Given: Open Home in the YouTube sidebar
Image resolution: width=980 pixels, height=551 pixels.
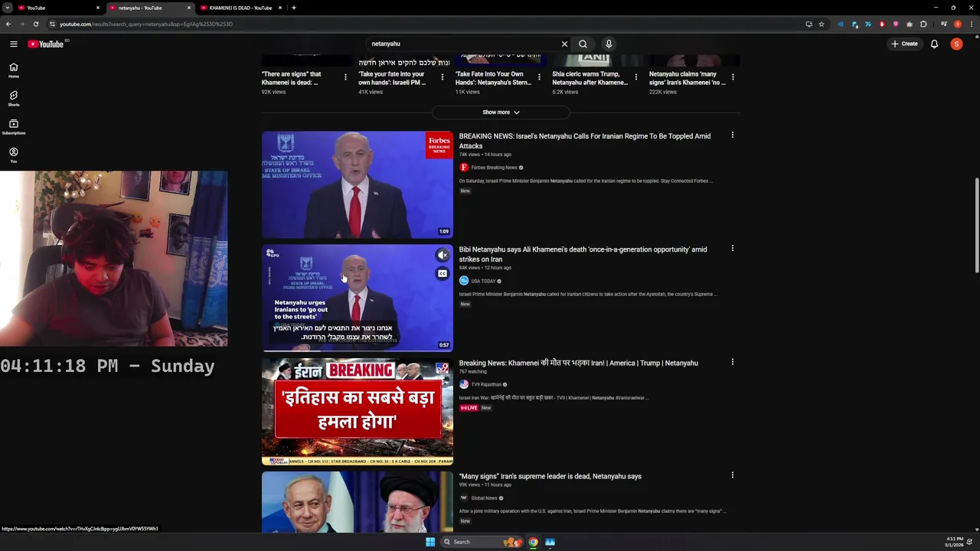Looking at the screenshot, I should click(x=13, y=70).
